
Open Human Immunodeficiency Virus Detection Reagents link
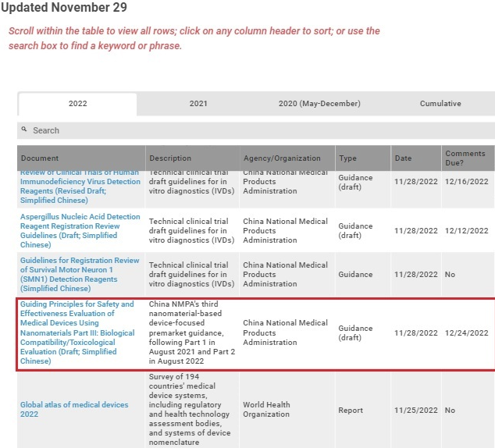point(80,187)
